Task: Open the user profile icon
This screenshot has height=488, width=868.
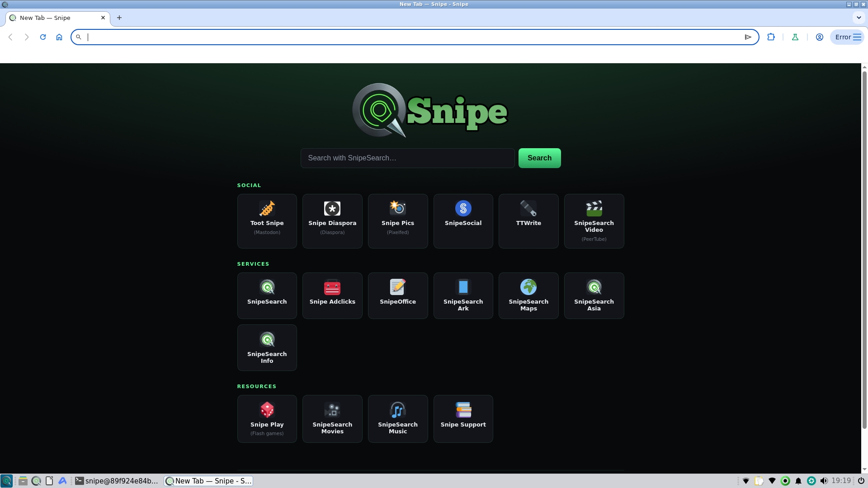Action: click(819, 37)
